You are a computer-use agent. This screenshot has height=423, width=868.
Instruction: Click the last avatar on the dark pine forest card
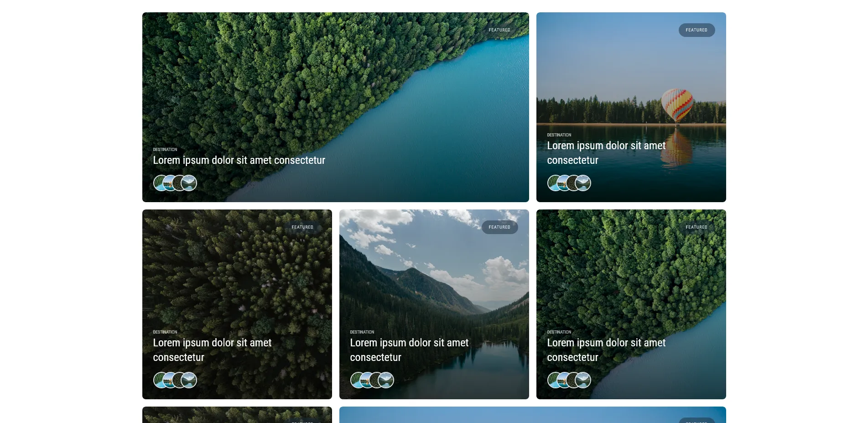coord(189,380)
